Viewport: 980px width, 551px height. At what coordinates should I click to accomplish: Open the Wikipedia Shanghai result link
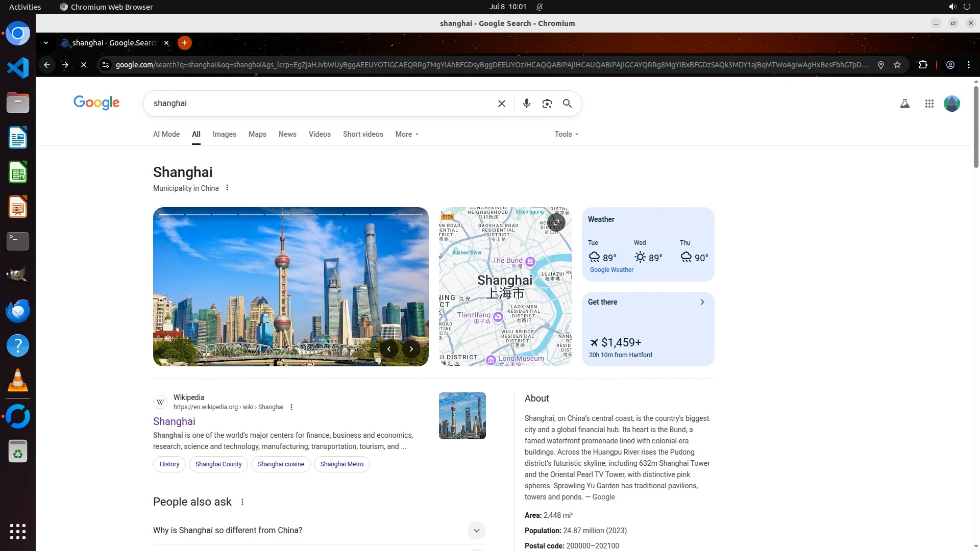174,421
